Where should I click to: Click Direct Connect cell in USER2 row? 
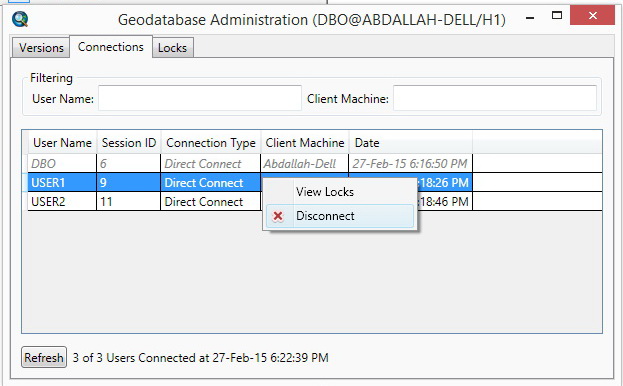point(211,202)
